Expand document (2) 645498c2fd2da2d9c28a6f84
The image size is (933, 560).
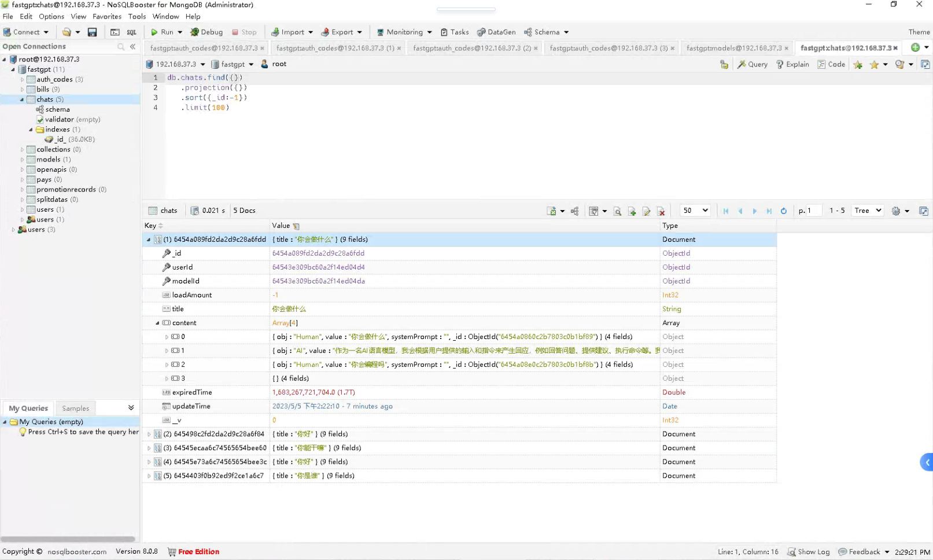click(149, 434)
